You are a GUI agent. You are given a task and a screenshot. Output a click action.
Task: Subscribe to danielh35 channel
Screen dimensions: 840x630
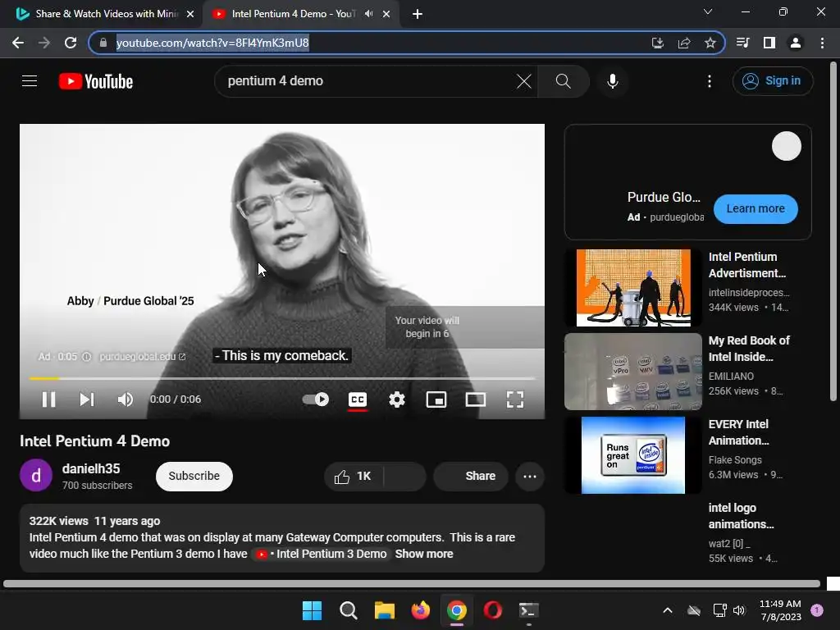pyautogui.click(x=194, y=477)
